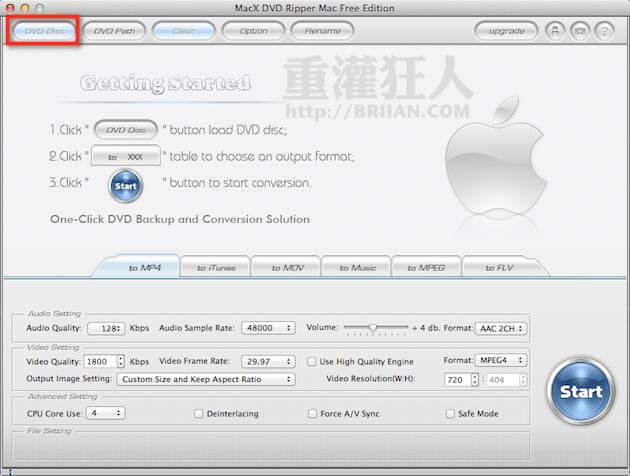
Task: Click the resolution width 720 stepper arrows
Action: click(475, 379)
